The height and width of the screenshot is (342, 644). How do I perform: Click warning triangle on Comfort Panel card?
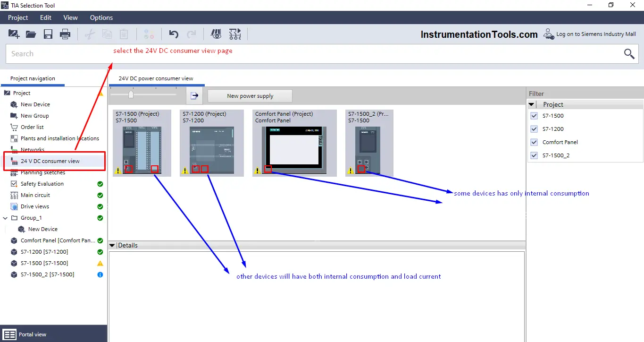258,171
